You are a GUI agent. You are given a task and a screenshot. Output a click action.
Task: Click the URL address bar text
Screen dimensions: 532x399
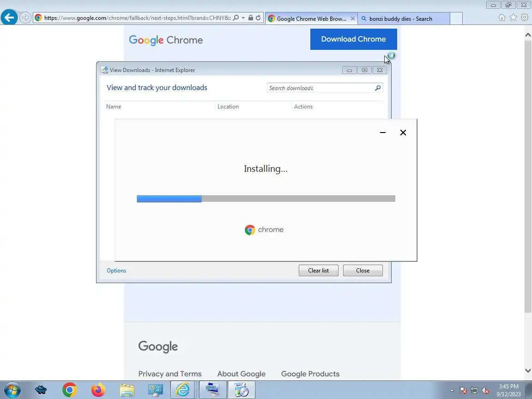pos(137,18)
